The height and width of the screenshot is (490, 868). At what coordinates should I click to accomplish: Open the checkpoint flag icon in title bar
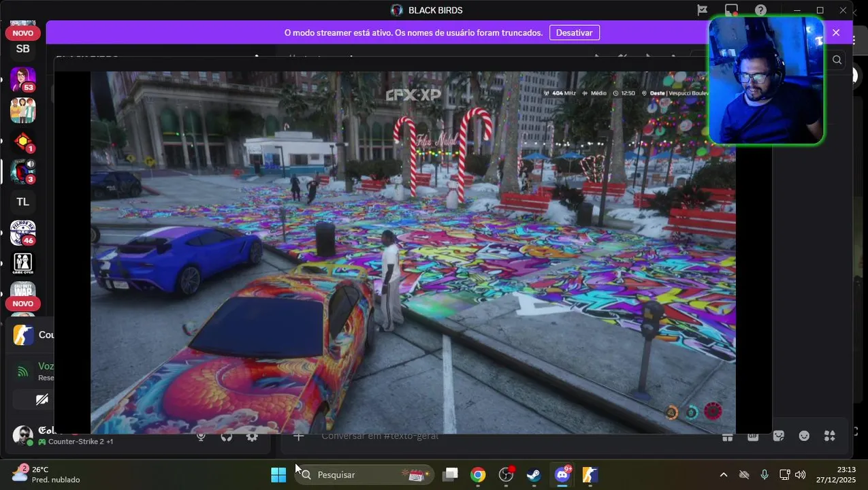702,10
